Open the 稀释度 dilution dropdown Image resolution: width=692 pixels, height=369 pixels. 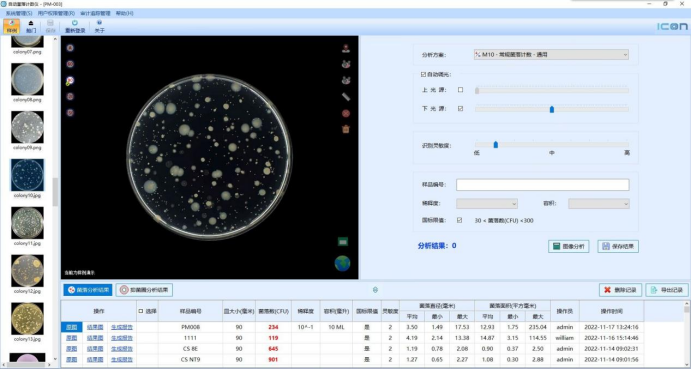coord(487,203)
